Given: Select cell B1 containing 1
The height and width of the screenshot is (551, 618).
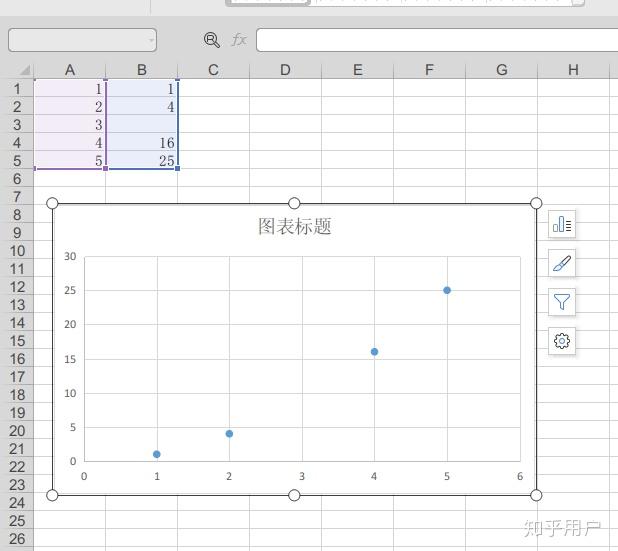Looking at the screenshot, I should pos(142,89).
